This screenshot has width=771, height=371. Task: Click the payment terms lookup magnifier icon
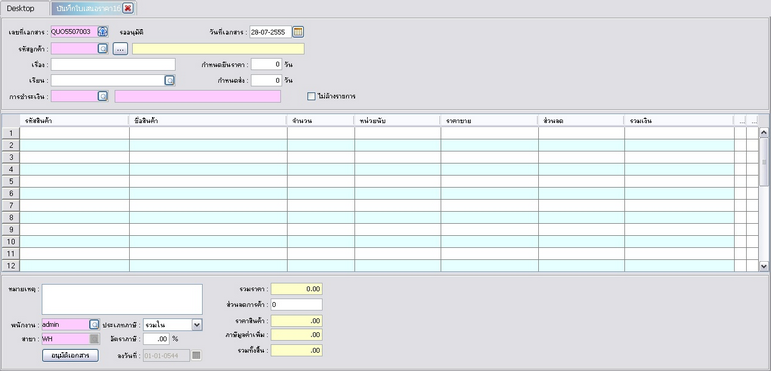point(102,96)
